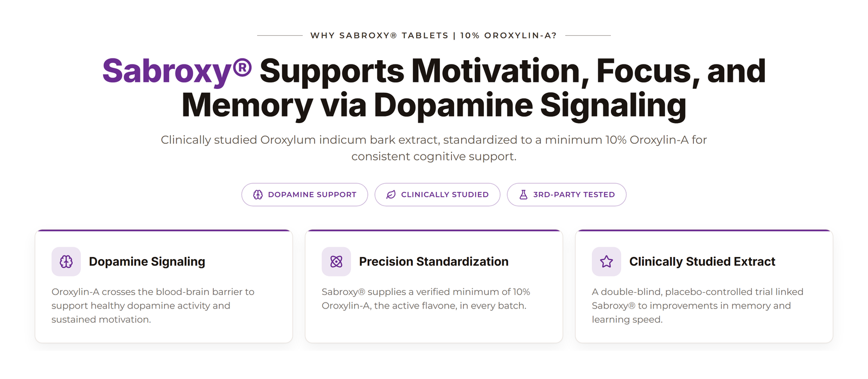Screen dimensions: 868x379
Task: Open the Clinically Studied Extract card heading
Action: coord(703,262)
